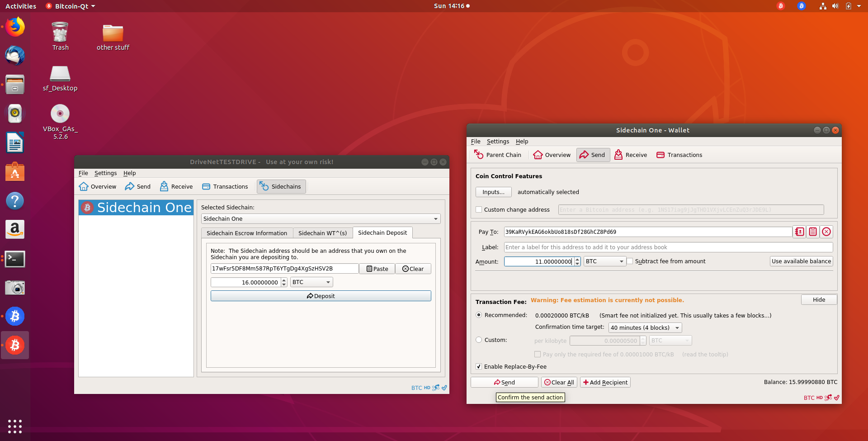Toggle Subtract fee from amount
This screenshot has width=868, height=441.
click(630, 261)
